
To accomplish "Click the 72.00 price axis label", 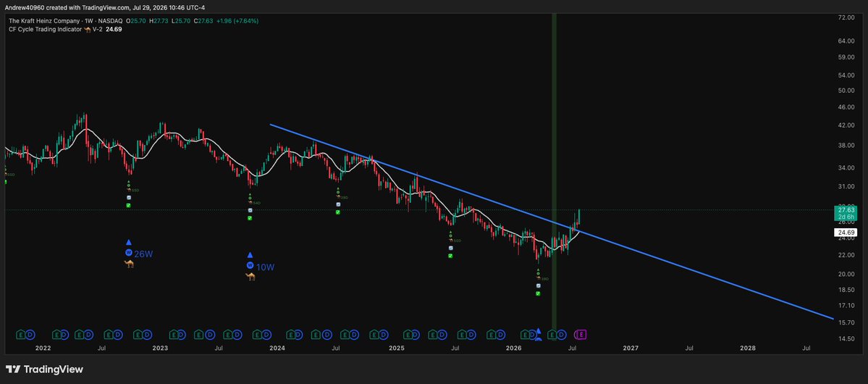I will point(846,17).
